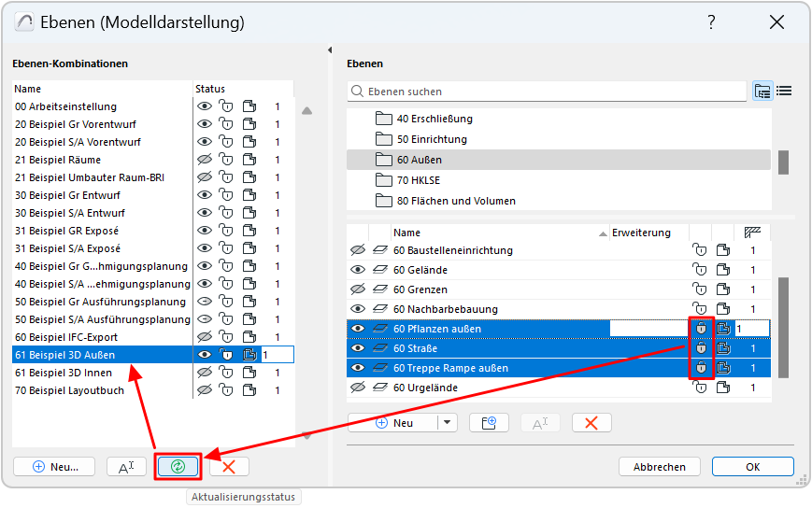Show the hidden 60 Urgelände layer
Image resolution: width=812 pixels, height=508 pixels.
coord(357,388)
